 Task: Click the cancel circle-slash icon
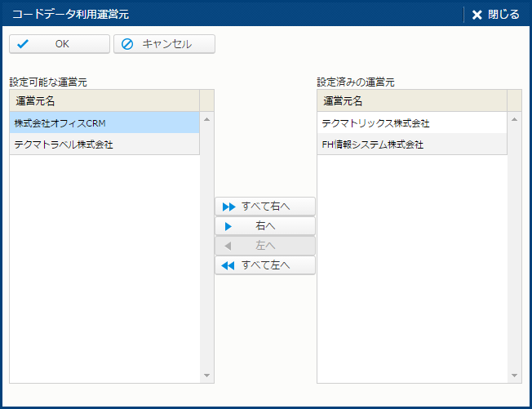pos(127,44)
